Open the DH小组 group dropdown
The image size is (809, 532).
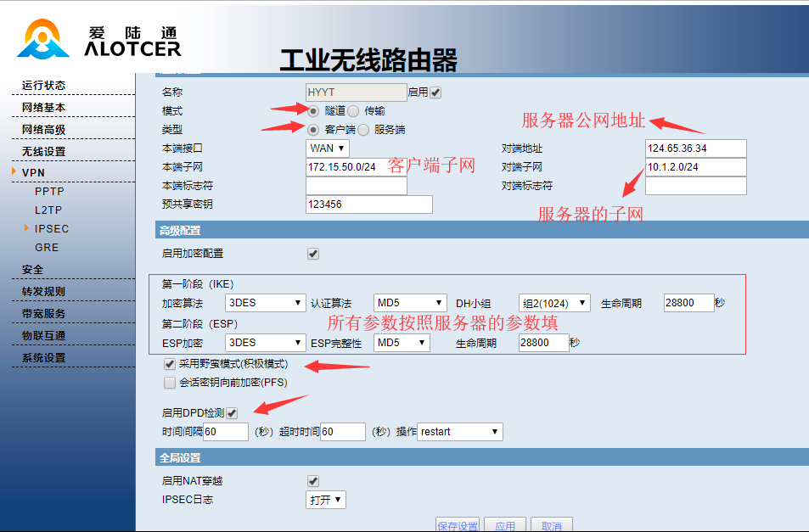click(x=554, y=303)
